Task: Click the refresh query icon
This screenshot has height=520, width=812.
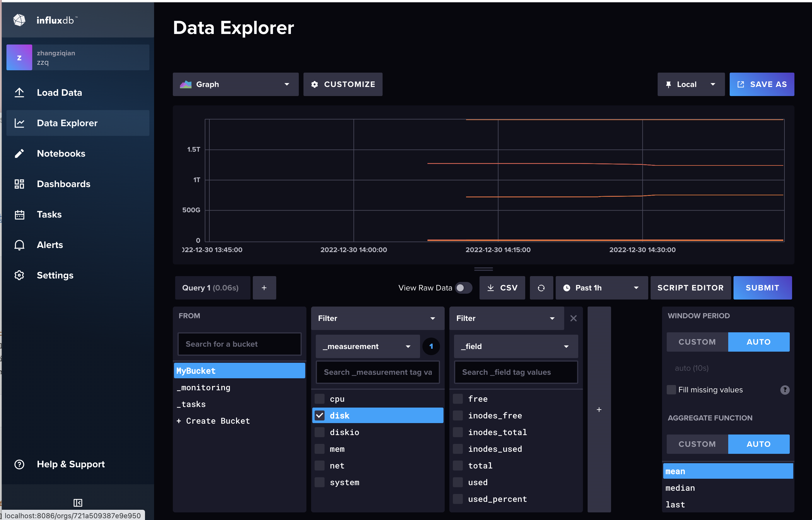Action: 541,288
